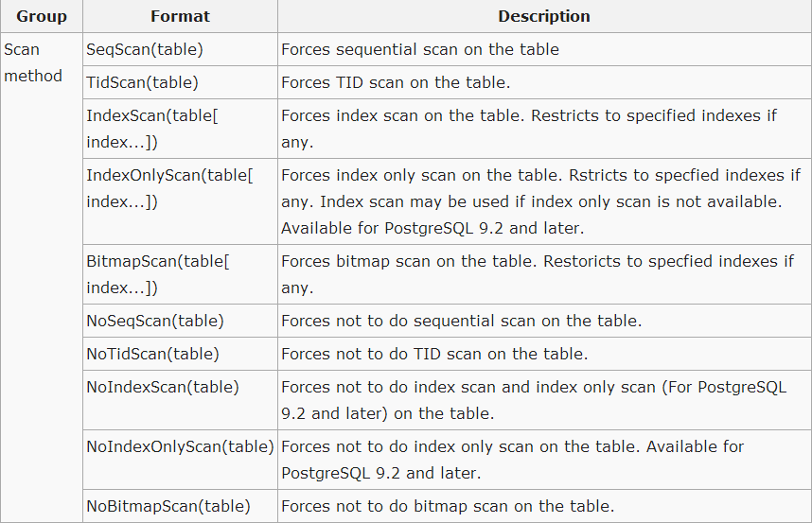This screenshot has width=812, height=523.
Task: Select the Scan method group cell
Action: pos(33,62)
